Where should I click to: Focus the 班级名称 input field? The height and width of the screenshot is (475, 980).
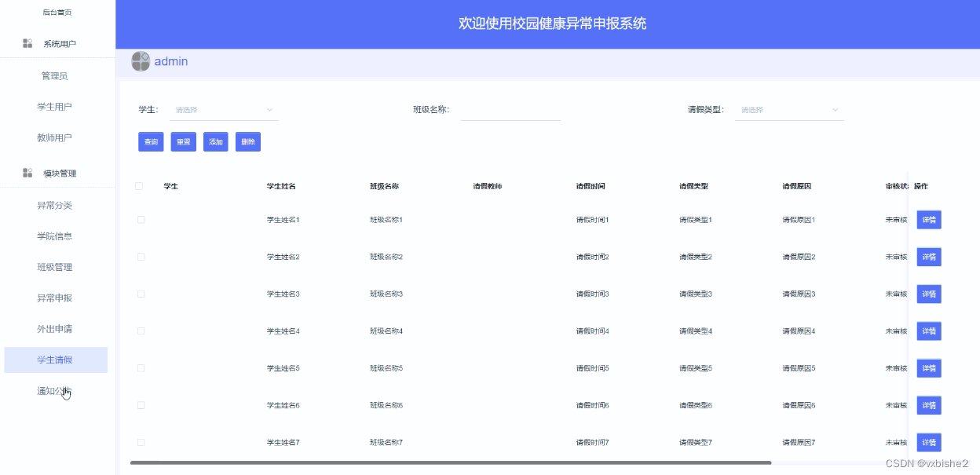point(510,110)
